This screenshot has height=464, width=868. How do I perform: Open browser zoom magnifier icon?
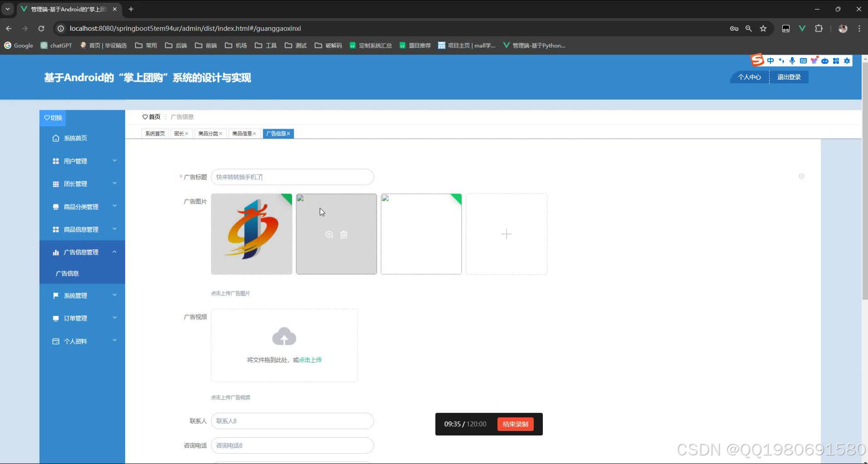pos(748,28)
